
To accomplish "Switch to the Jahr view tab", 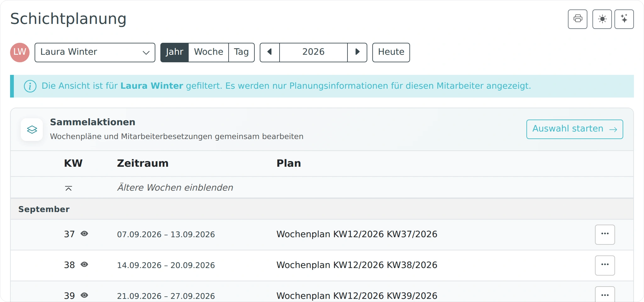I will pyautogui.click(x=175, y=52).
